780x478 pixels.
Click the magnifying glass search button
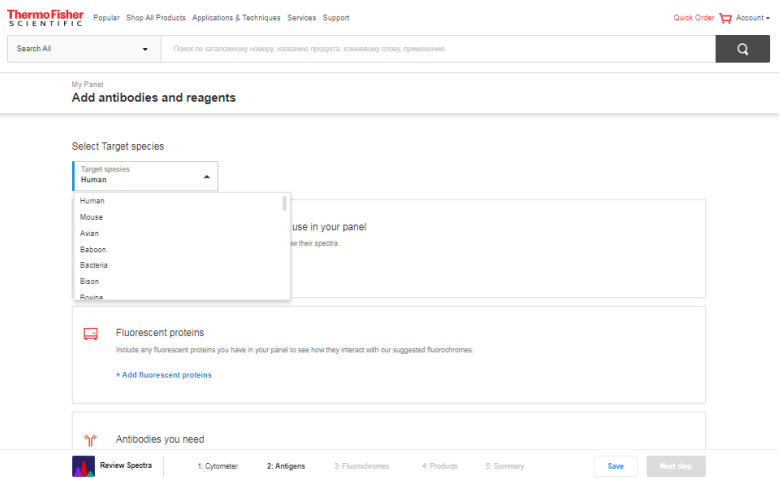point(742,49)
